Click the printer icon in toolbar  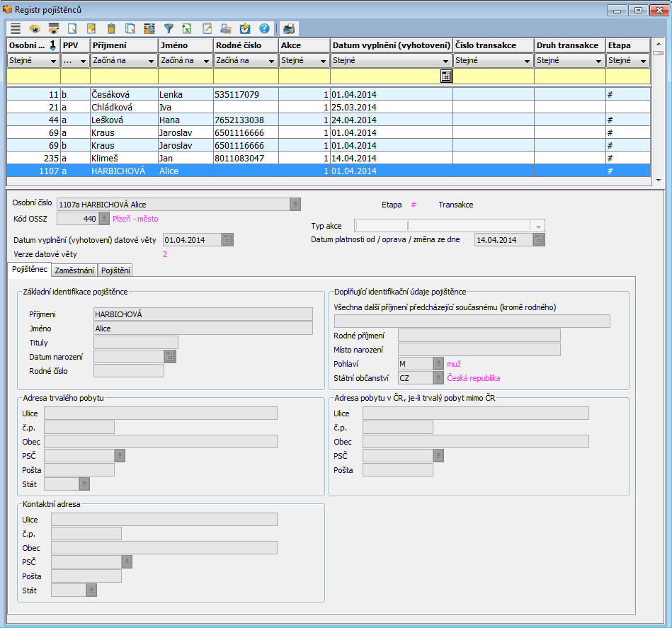coord(289,28)
